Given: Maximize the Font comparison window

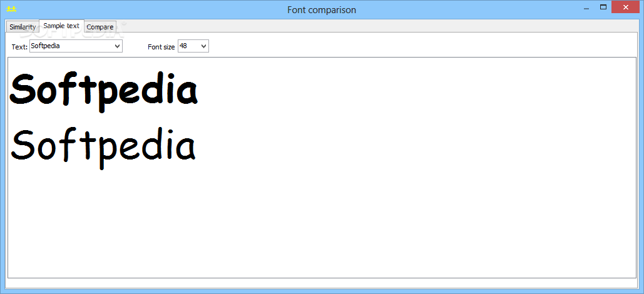Looking at the screenshot, I should point(603,7).
